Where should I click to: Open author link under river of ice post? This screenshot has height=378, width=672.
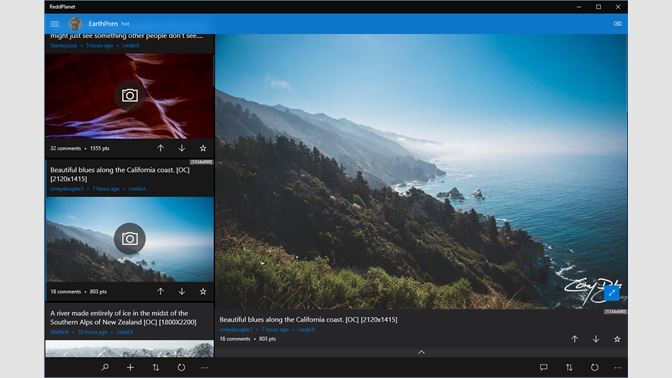59,332
